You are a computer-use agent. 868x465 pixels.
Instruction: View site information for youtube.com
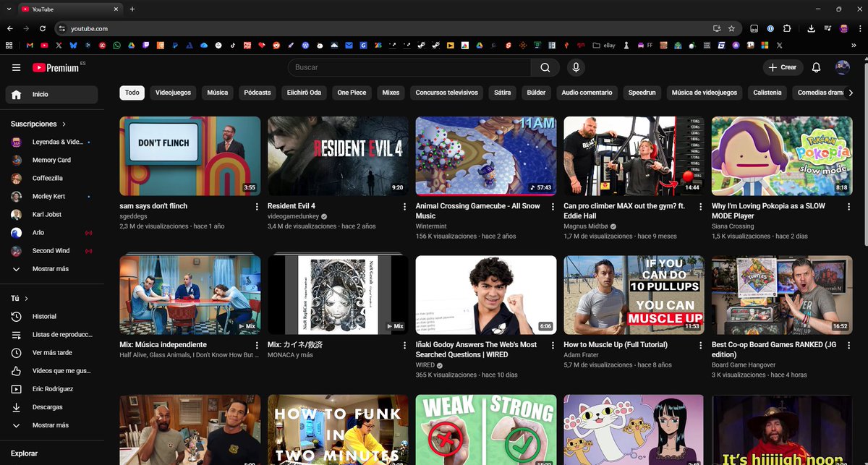62,28
